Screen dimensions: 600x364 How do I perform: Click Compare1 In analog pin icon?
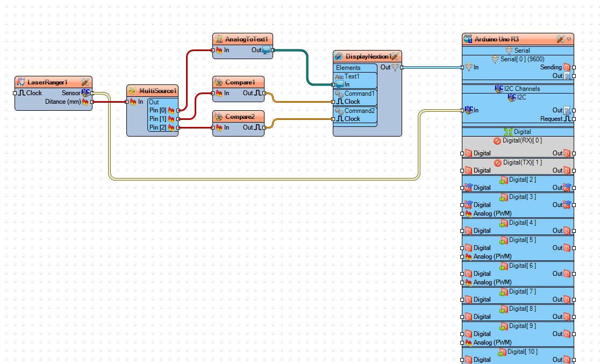pos(219,93)
